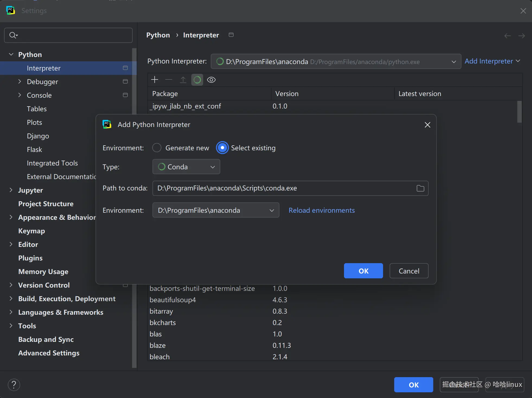This screenshot has width=532, height=398.
Task: Expand the Jupyter settings section
Action: point(11,190)
